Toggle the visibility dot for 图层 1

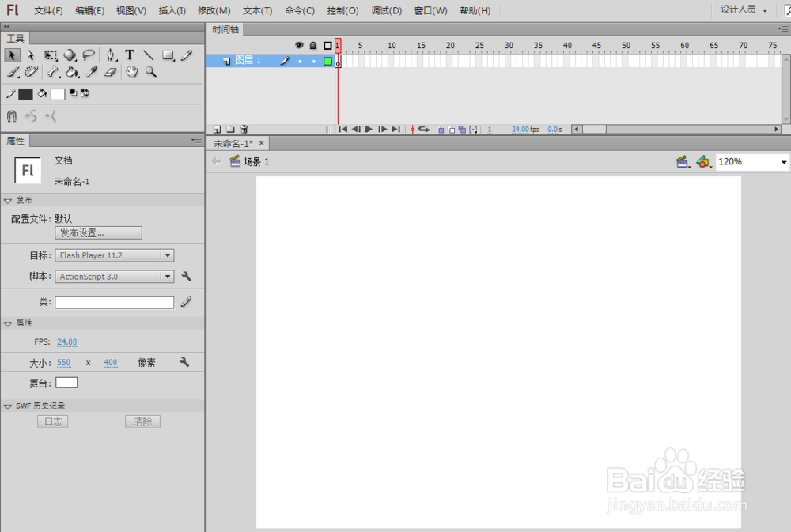point(300,62)
